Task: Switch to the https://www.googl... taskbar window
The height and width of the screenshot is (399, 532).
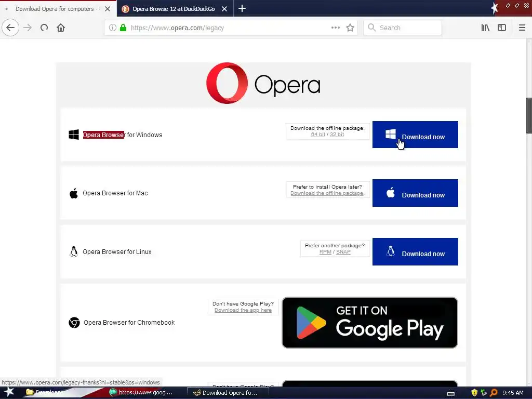Action: [141, 393]
